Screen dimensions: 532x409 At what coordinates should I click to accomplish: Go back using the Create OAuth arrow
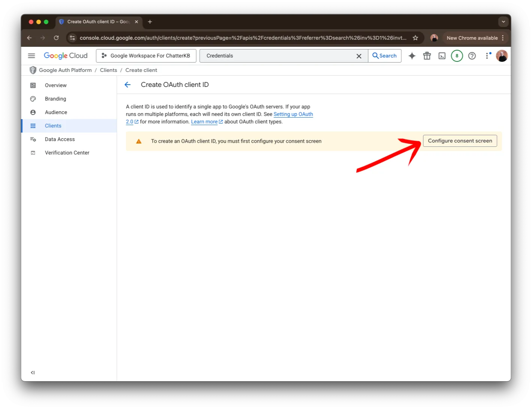click(127, 85)
